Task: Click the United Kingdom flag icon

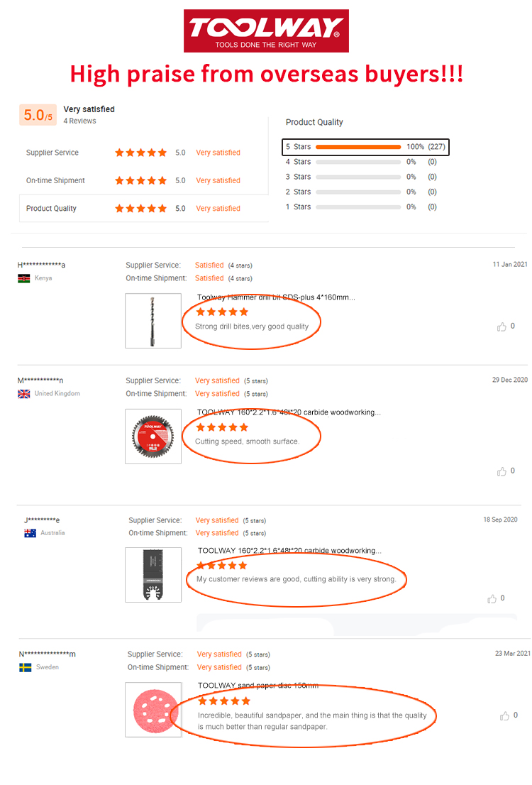Action: pyautogui.click(x=24, y=394)
